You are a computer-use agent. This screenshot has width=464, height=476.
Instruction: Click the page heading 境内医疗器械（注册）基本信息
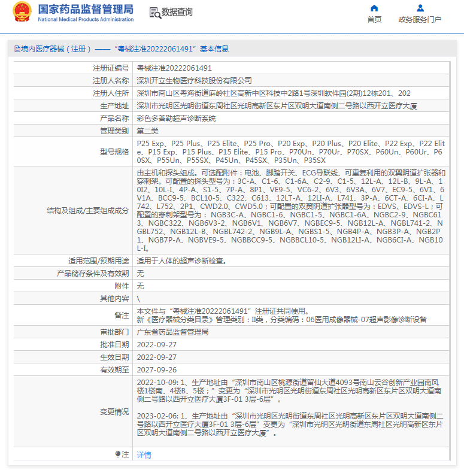coord(125,49)
